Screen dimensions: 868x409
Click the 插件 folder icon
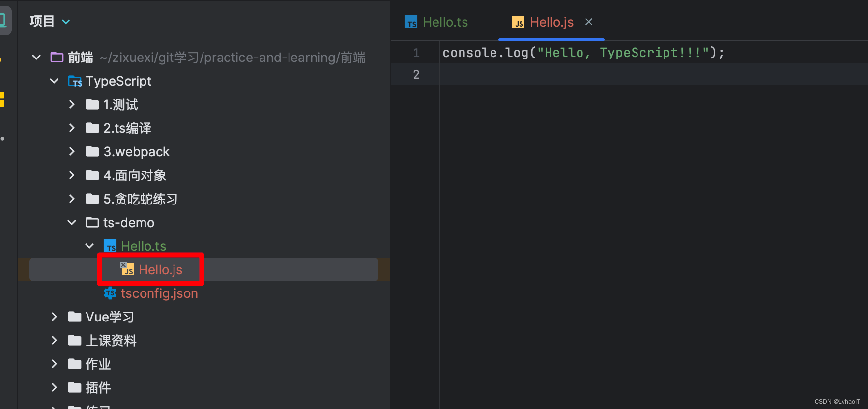click(x=75, y=387)
